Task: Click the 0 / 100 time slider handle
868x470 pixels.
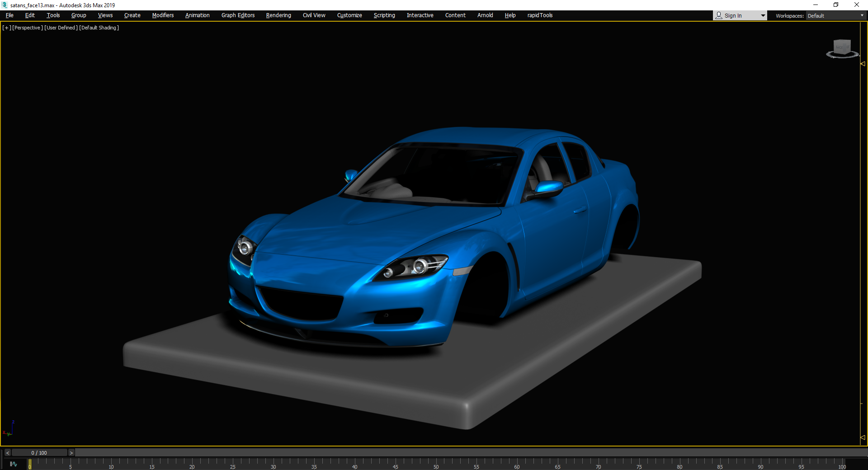Action: (x=39, y=453)
